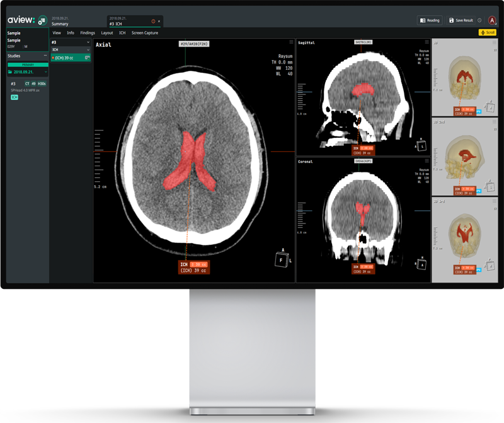Select series #3 SPHead 4.0 MPR ax
This screenshot has width=504, height=423.
click(x=28, y=87)
